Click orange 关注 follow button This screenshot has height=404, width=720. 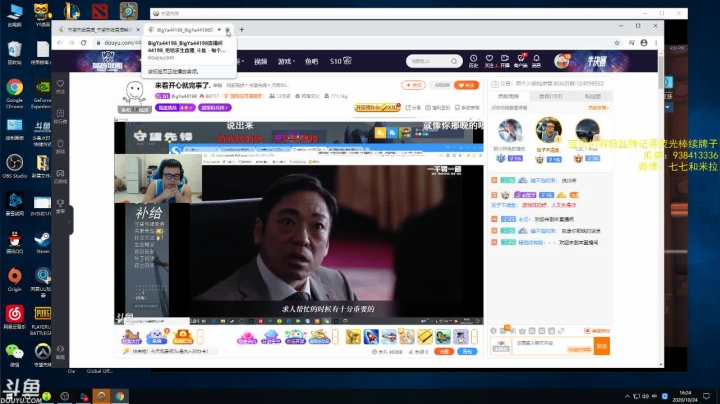tap(467, 85)
